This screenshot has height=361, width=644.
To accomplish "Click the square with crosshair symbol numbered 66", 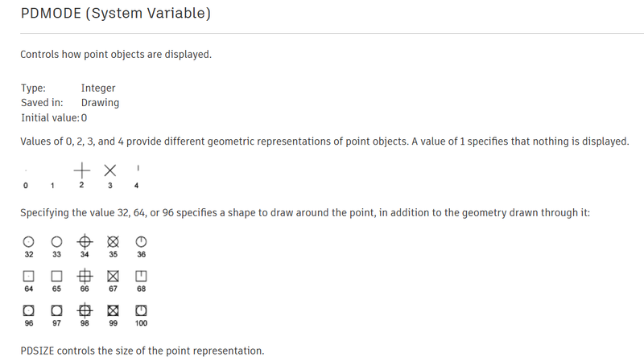I will click(x=85, y=276).
